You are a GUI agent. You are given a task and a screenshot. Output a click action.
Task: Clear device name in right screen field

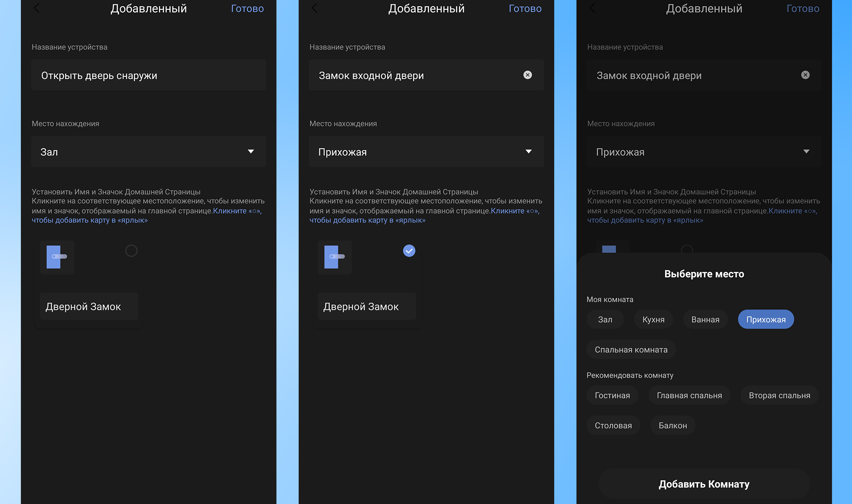tap(805, 75)
